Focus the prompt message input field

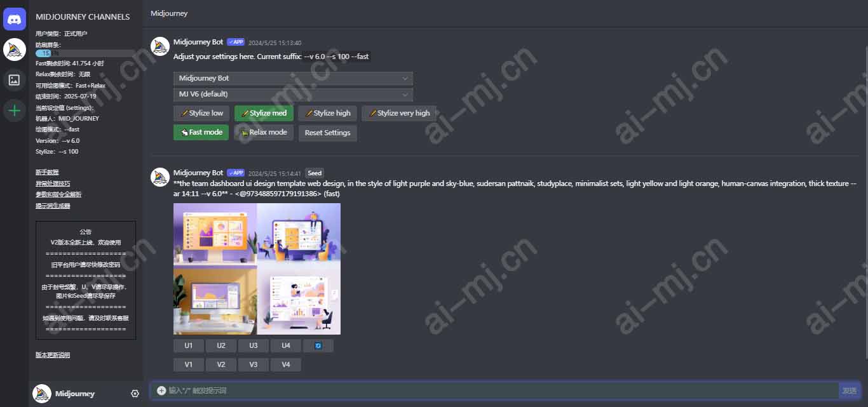pyautogui.click(x=502, y=390)
